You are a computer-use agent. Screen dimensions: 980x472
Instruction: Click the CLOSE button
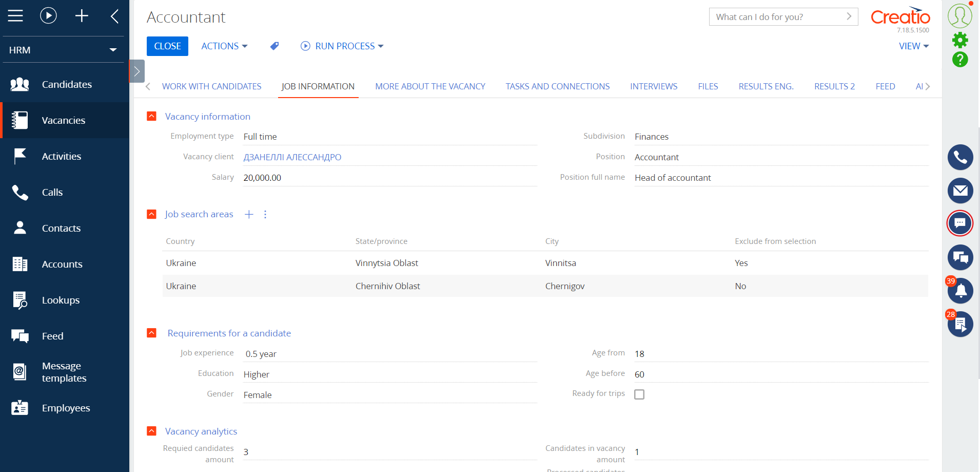coord(167,46)
